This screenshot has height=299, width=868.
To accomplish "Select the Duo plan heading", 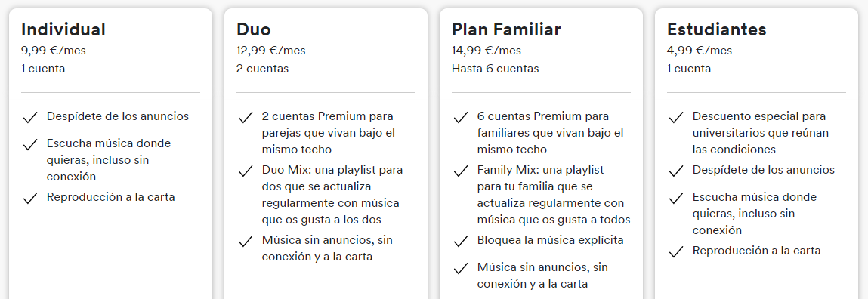I will click(254, 29).
